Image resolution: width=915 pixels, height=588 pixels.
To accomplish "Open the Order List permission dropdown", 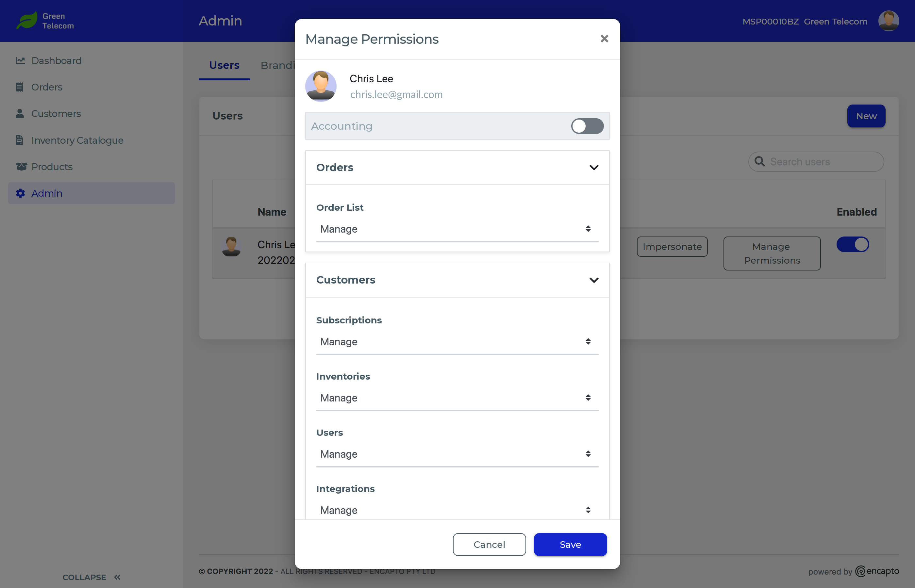I will tap(457, 229).
